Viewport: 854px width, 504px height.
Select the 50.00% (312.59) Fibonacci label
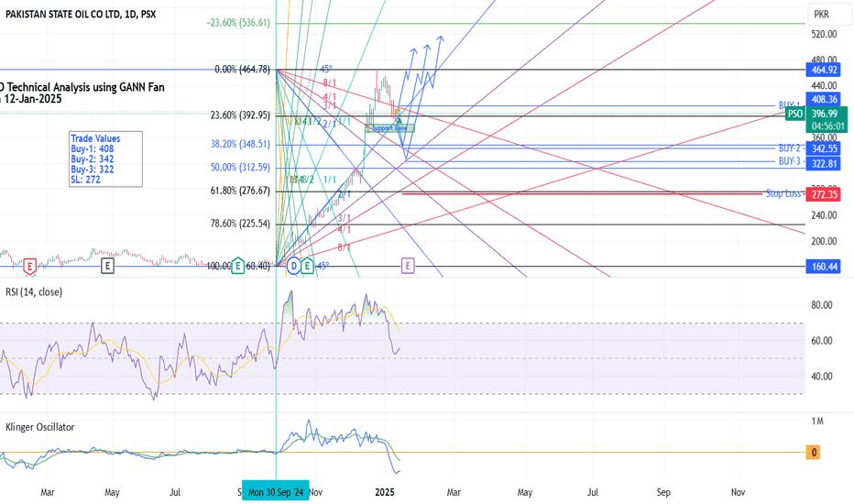tap(240, 167)
